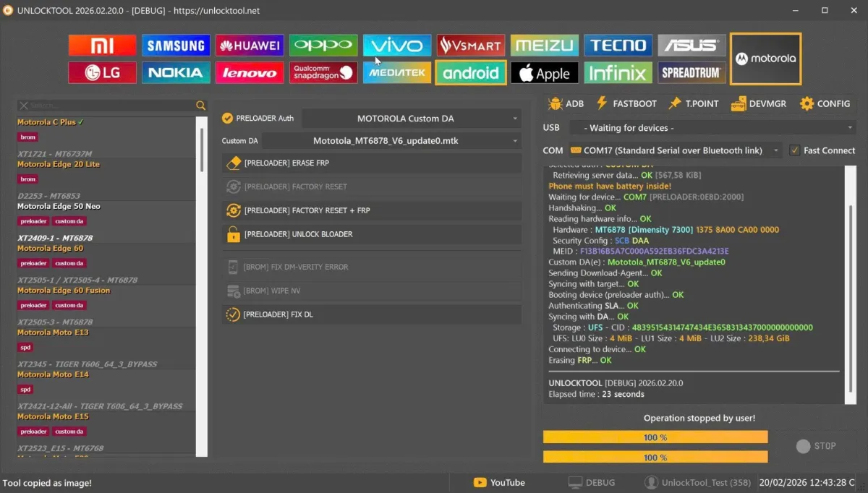Image resolution: width=868 pixels, height=493 pixels.
Task: Run PRELOADER FACTORY RESET + FRP
Action: [372, 210]
